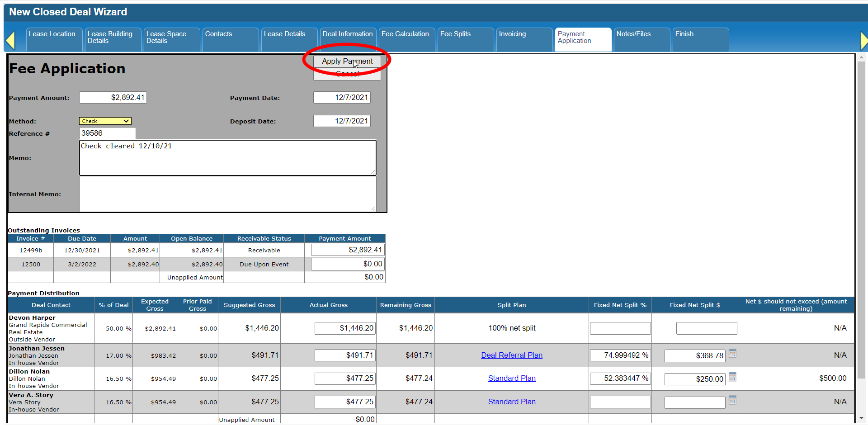Open calculator icon in Vera A. Story row
The width and height of the screenshot is (868, 426).
pyautogui.click(x=732, y=400)
